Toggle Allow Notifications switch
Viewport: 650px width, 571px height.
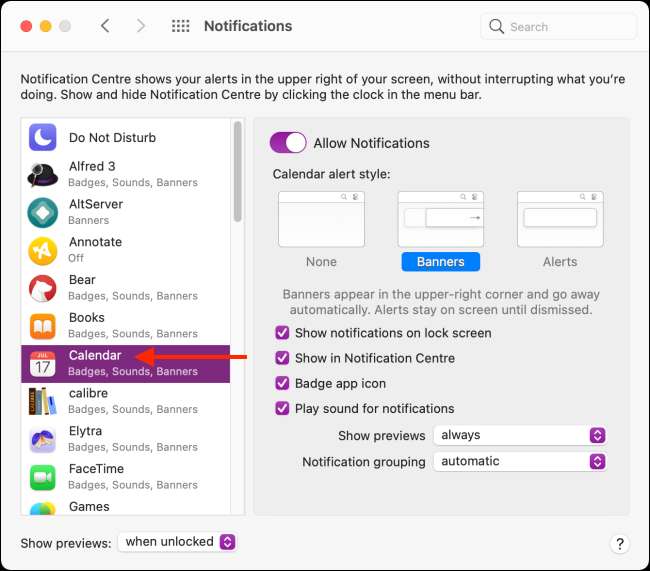click(x=288, y=143)
